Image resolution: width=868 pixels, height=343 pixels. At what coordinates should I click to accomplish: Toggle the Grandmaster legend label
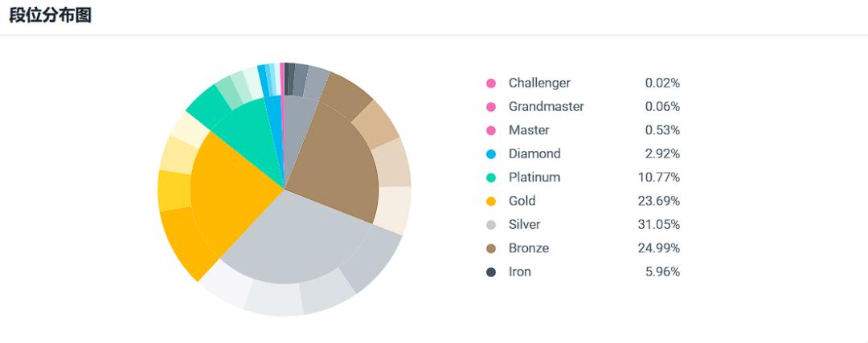[x=546, y=107]
